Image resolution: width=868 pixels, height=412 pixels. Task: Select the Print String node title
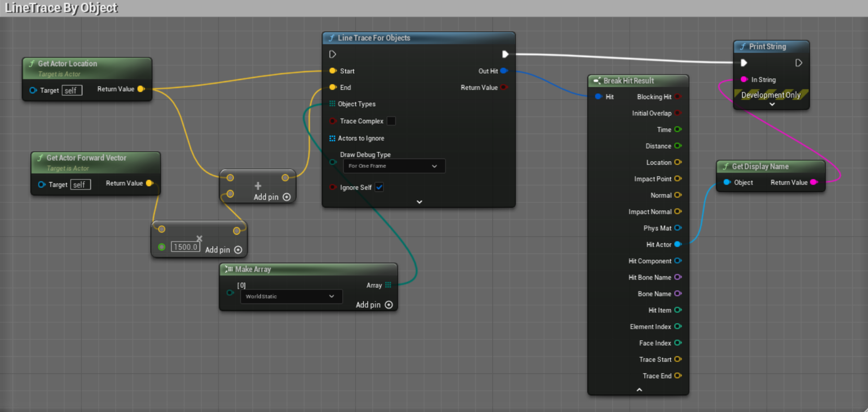pyautogui.click(x=767, y=46)
